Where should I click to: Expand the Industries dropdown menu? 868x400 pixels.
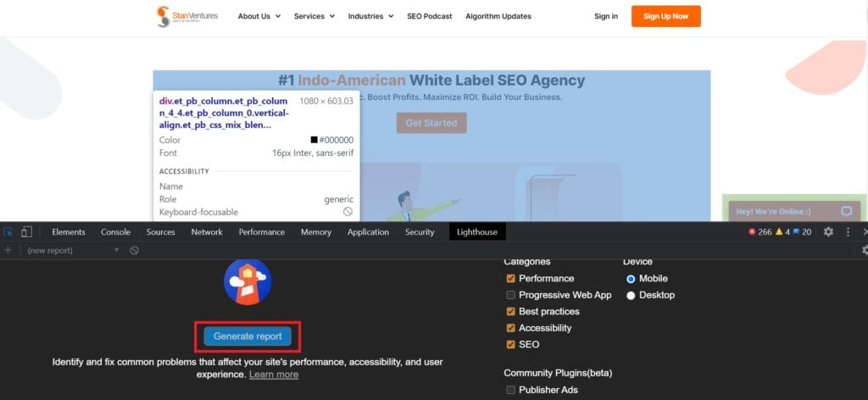tap(370, 16)
